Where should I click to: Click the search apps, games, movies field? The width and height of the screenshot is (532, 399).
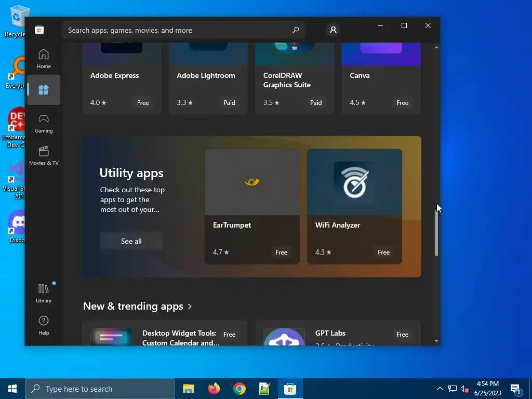183,30
